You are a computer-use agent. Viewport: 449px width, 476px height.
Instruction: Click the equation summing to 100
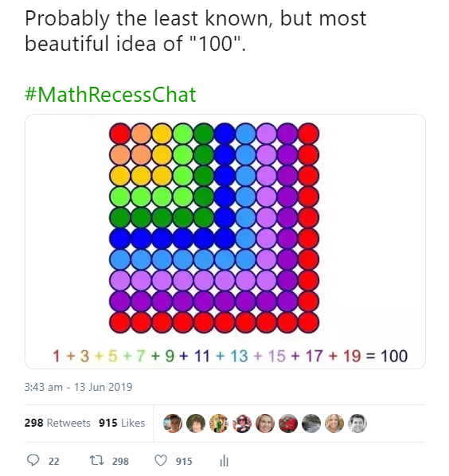(230, 356)
